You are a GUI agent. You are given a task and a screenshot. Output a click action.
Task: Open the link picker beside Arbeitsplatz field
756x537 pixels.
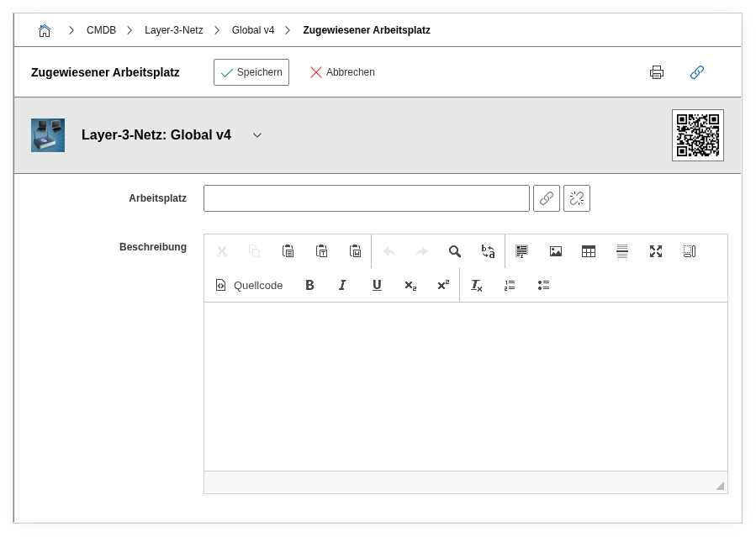tap(547, 198)
